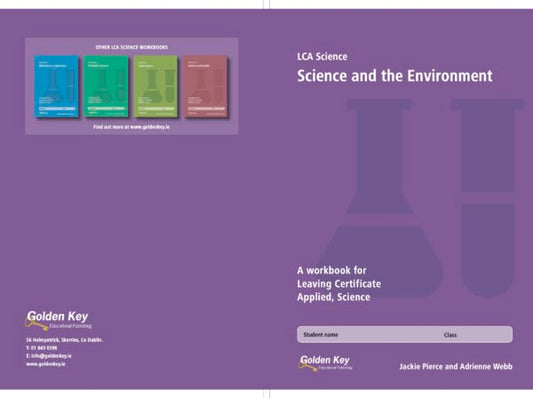Click the Golden Key logo on front cover
The image size is (533, 398).
pos(325,363)
